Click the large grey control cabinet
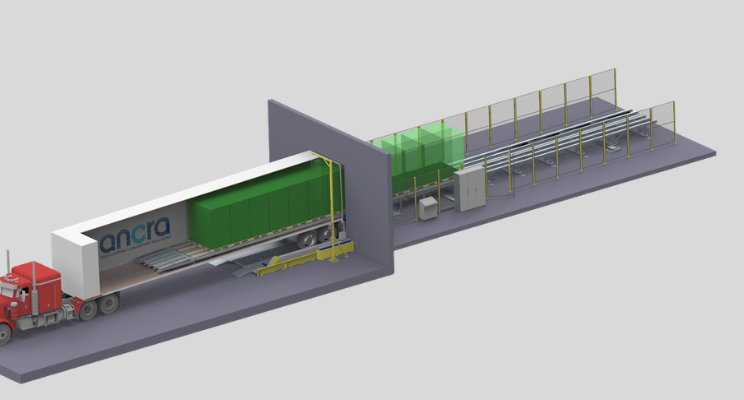Image resolution: width=744 pixels, height=400 pixels. point(470,188)
